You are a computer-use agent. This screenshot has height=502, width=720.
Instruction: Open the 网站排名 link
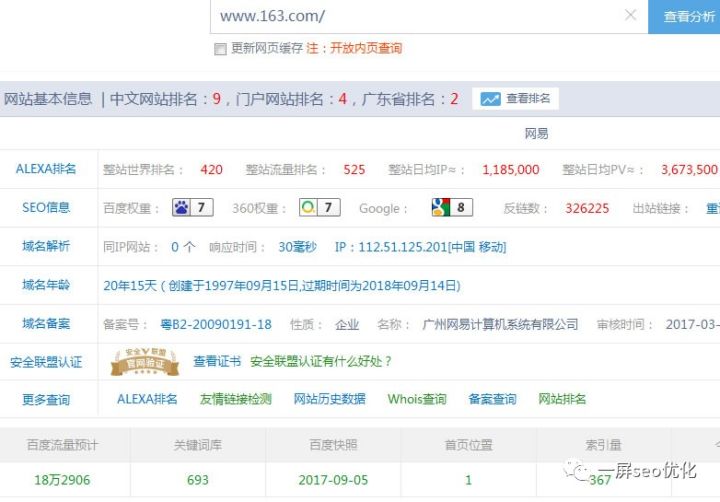pos(562,399)
